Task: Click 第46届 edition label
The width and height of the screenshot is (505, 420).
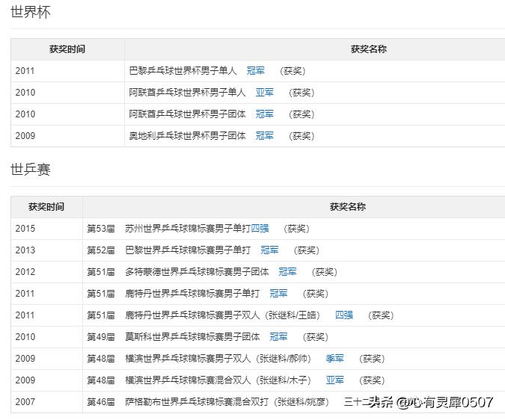Action: 101,402
